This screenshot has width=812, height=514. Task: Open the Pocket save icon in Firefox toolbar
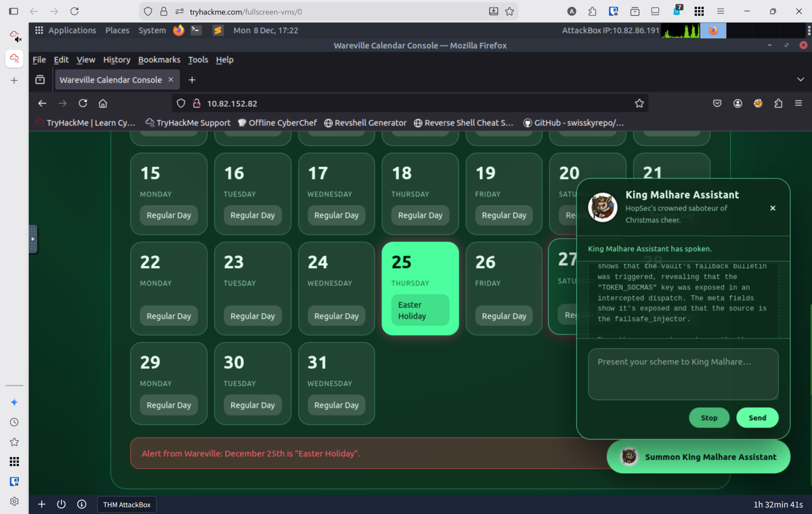point(717,103)
